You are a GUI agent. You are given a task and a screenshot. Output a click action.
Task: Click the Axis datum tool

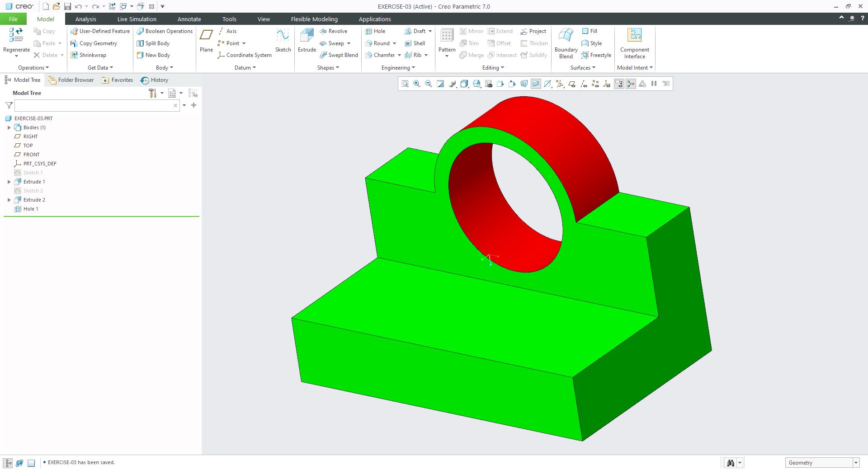click(x=227, y=31)
